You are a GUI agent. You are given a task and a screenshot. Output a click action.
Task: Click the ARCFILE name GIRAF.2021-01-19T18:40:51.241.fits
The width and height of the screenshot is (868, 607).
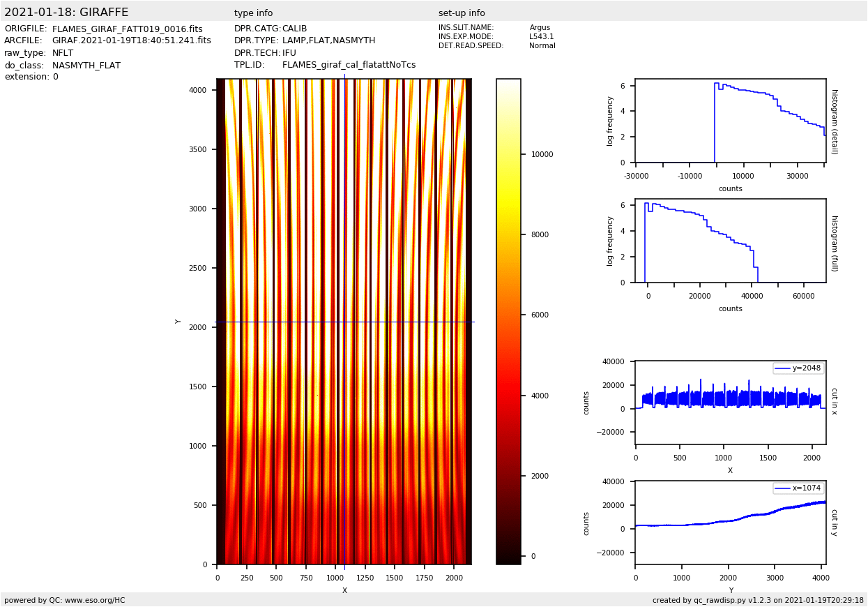tap(131, 41)
